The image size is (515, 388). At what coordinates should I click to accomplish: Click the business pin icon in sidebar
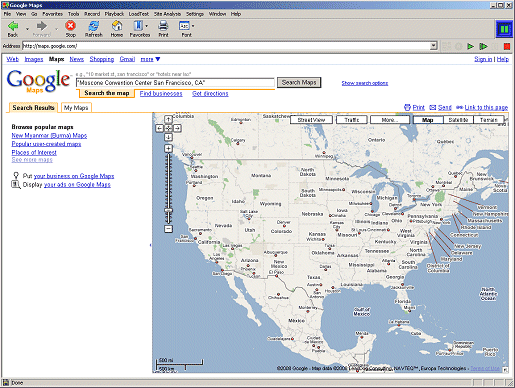pos(16,176)
